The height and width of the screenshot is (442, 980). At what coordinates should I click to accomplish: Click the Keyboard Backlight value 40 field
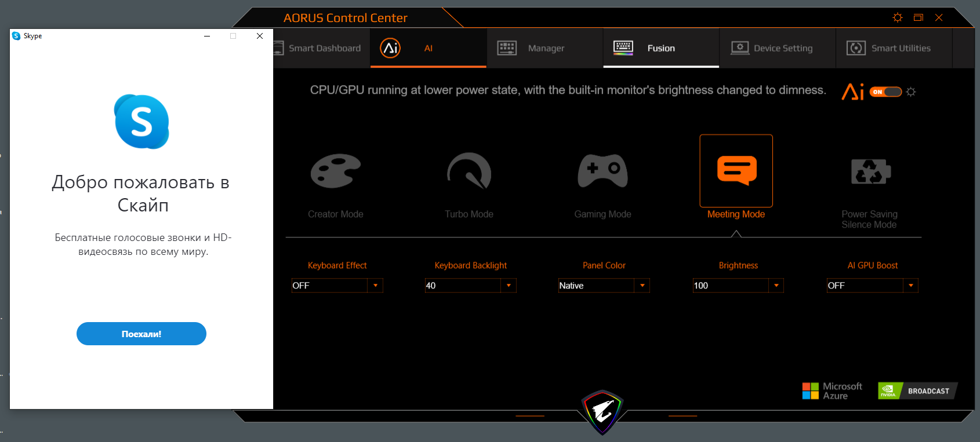463,286
